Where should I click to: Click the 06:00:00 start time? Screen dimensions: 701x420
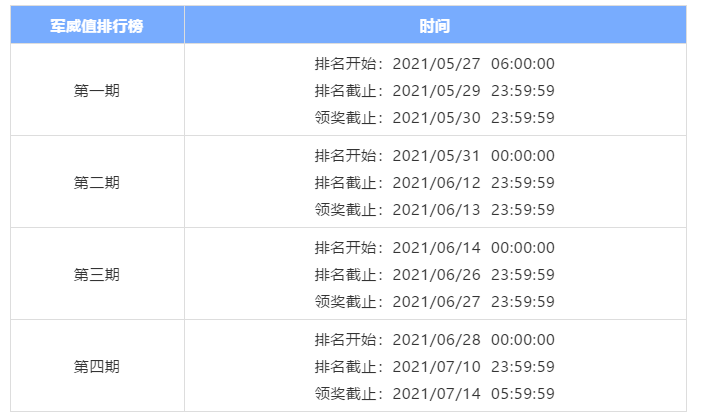pyautogui.click(x=522, y=64)
